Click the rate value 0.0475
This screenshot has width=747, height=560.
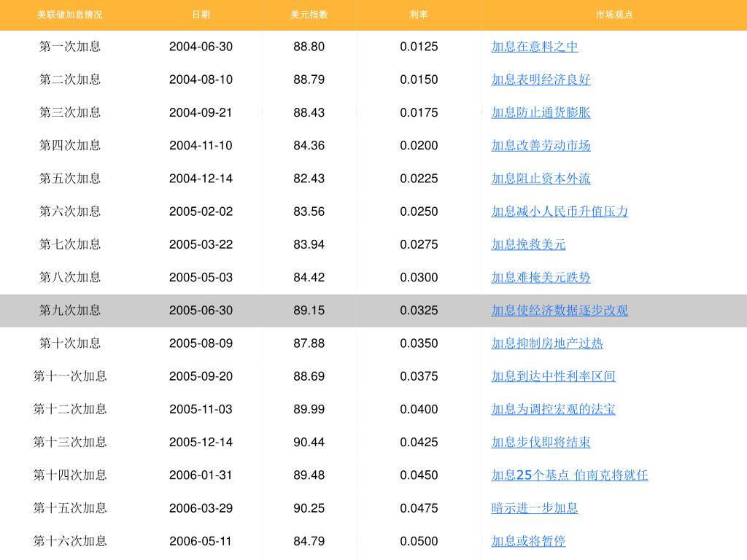(419, 508)
